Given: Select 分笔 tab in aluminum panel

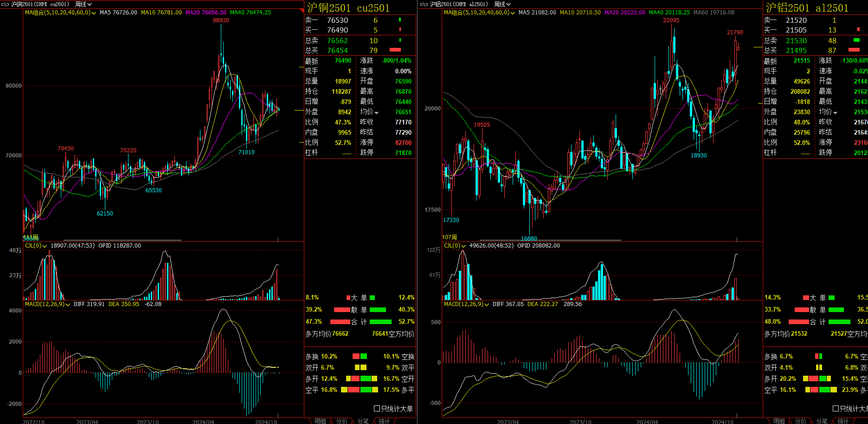Looking at the screenshot, I should point(822,421).
